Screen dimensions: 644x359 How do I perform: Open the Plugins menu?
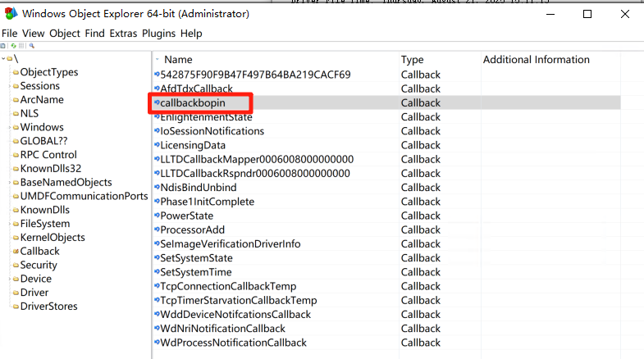click(x=159, y=34)
